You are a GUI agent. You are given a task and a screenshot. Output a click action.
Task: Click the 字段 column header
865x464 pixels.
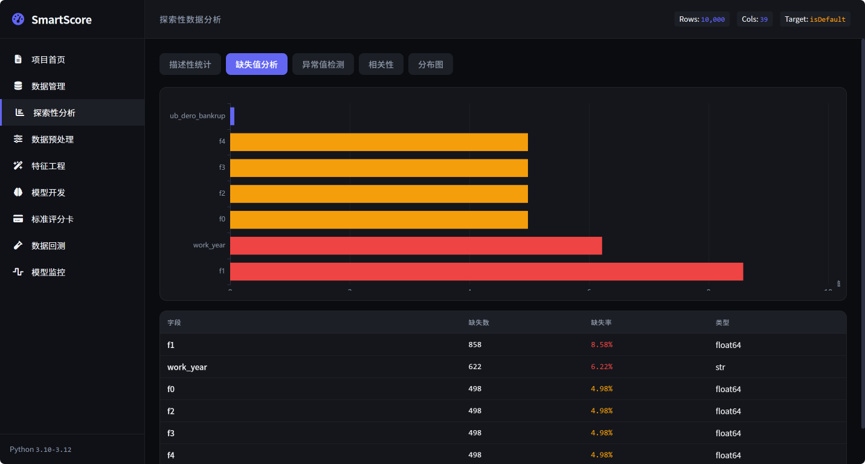(174, 323)
